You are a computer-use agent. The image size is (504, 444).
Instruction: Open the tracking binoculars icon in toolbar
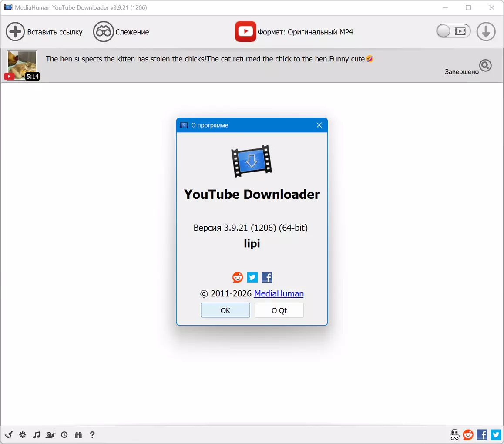coord(103,31)
